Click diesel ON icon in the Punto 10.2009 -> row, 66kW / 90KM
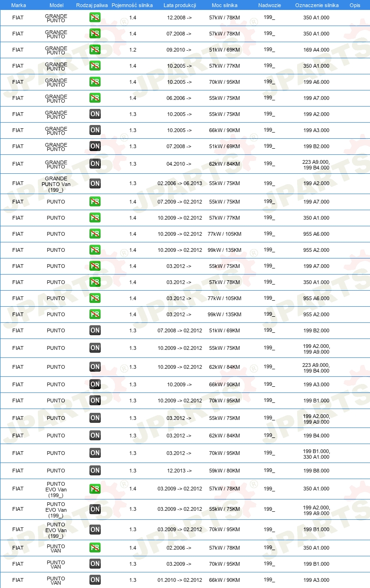The image size is (370, 588). tap(95, 384)
